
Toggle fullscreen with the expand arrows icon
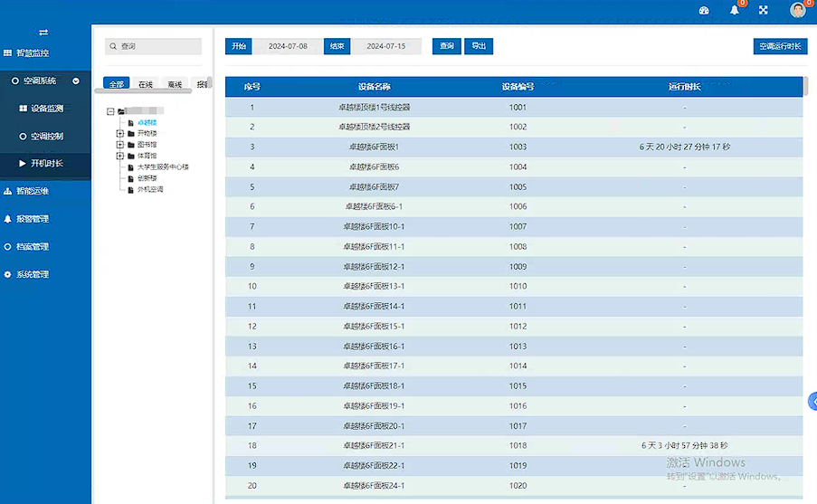[764, 10]
